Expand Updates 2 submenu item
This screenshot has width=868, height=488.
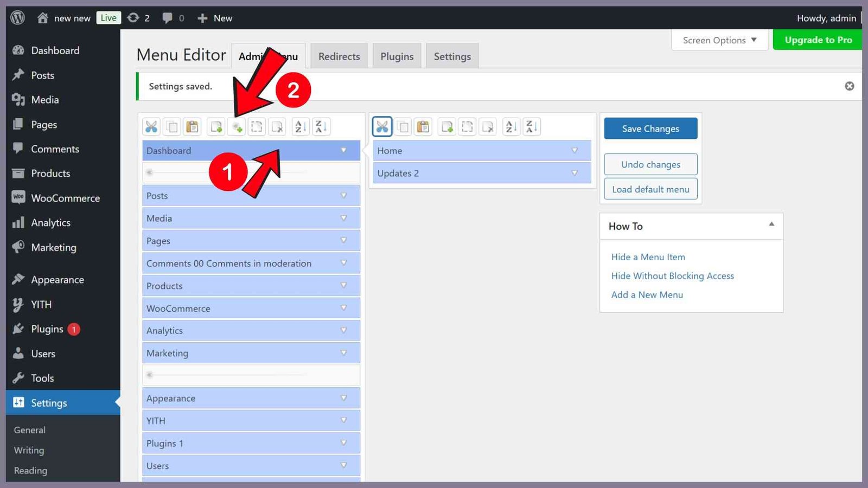coord(575,173)
